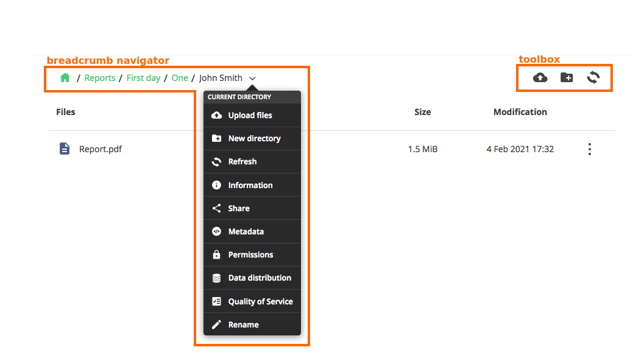
Task: Open Quality of Service menu entry
Action: (252, 301)
